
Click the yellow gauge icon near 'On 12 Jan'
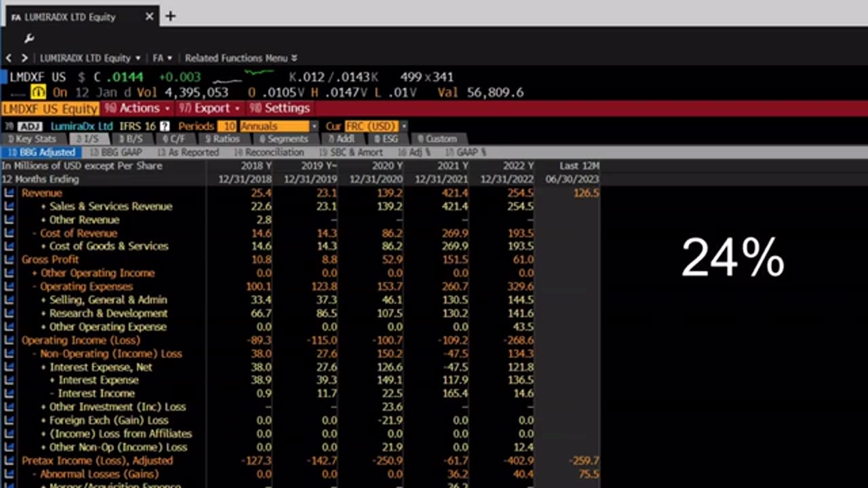[x=38, y=92]
